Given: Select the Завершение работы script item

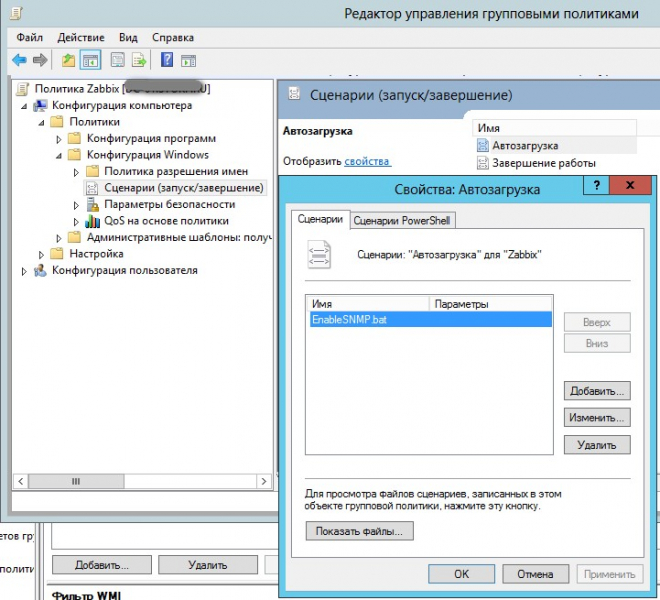Looking at the screenshot, I should [543, 163].
